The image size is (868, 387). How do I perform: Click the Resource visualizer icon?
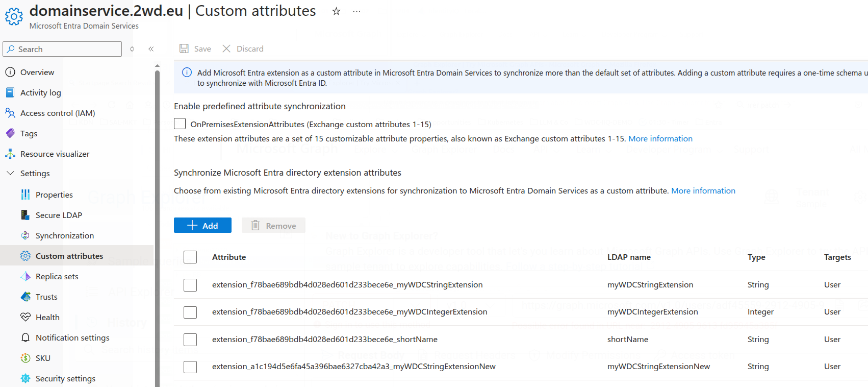[10, 154]
